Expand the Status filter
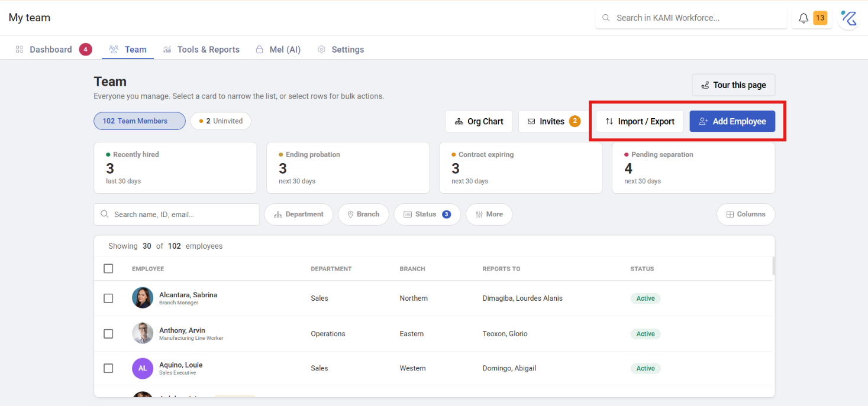 click(x=427, y=215)
